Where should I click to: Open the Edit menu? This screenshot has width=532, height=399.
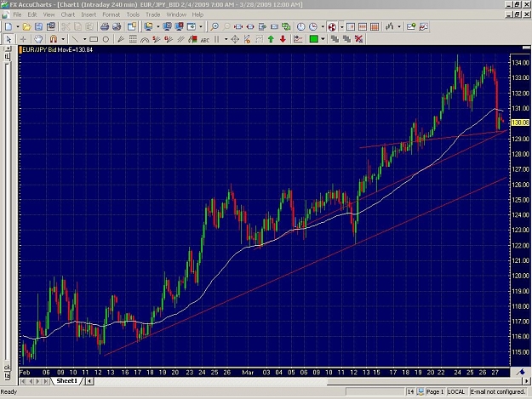tap(32, 14)
